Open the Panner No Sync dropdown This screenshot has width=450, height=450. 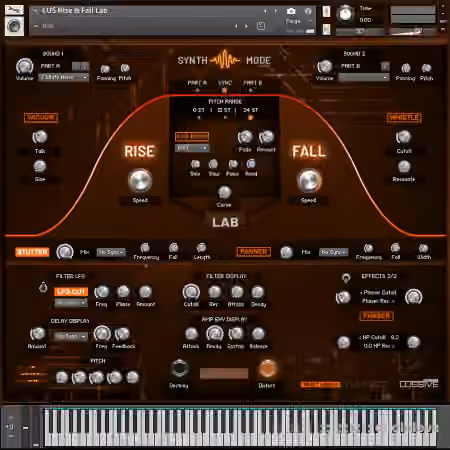(333, 252)
